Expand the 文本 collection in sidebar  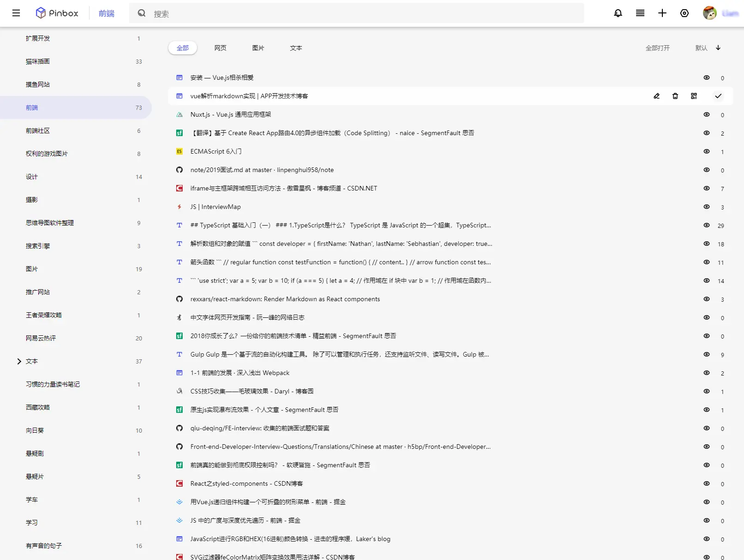[x=19, y=361]
